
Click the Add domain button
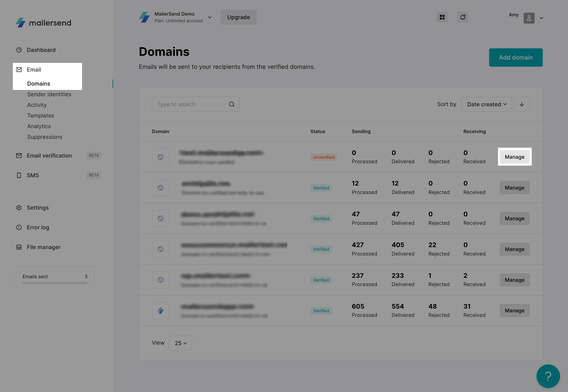point(516,57)
